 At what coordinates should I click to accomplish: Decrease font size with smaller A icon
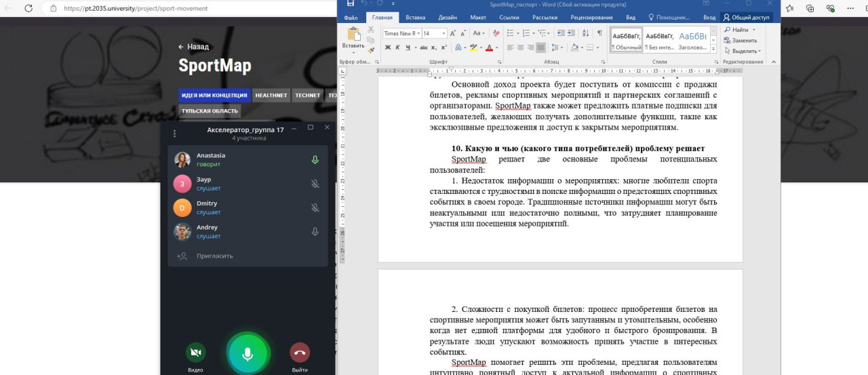click(463, 33)
